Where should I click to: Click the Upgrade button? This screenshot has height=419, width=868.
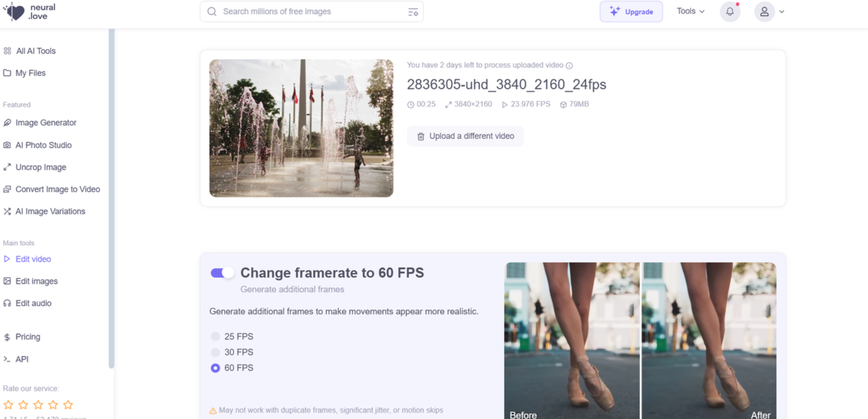point(631,11)
